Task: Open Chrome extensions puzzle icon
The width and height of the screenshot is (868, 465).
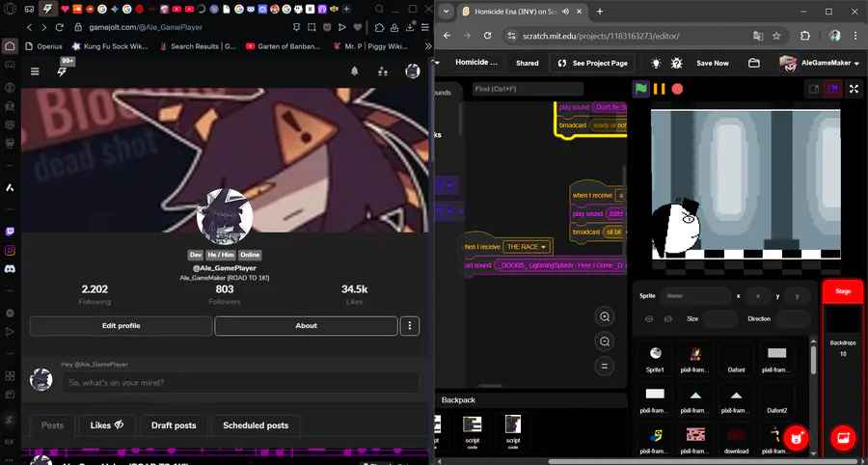Action: pyautogui.click(x=805, y=36)
